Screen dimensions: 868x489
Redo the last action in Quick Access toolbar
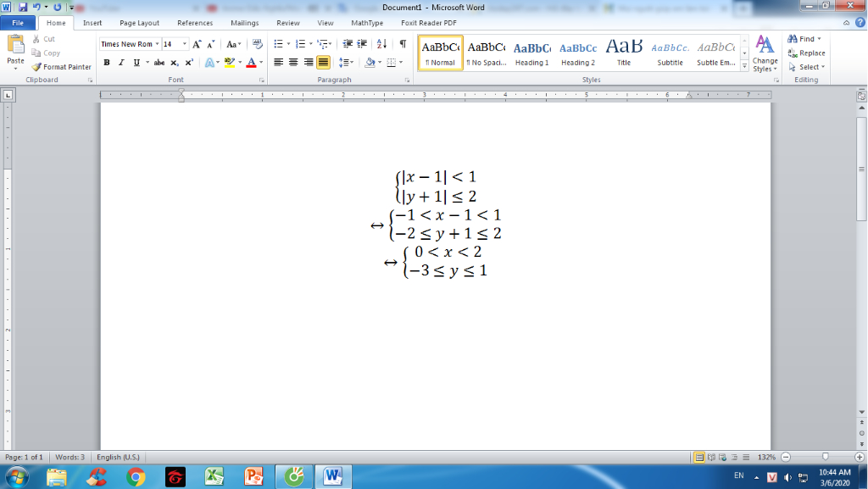click(x=57, y=7)
